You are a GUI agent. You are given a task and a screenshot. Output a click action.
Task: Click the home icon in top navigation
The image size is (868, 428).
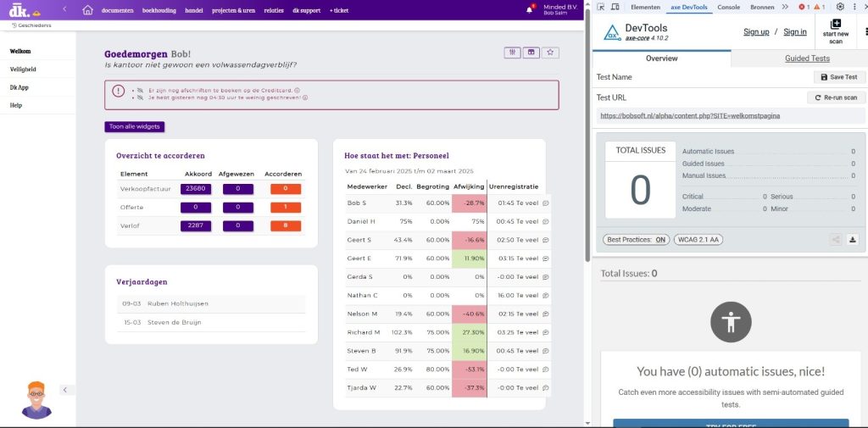pos(87,10)
